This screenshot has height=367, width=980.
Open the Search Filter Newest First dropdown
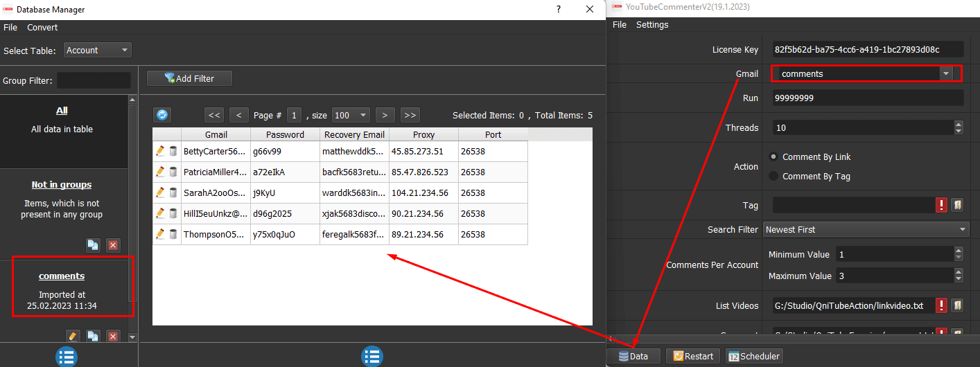pyautogui.click(x=866, y=229)
